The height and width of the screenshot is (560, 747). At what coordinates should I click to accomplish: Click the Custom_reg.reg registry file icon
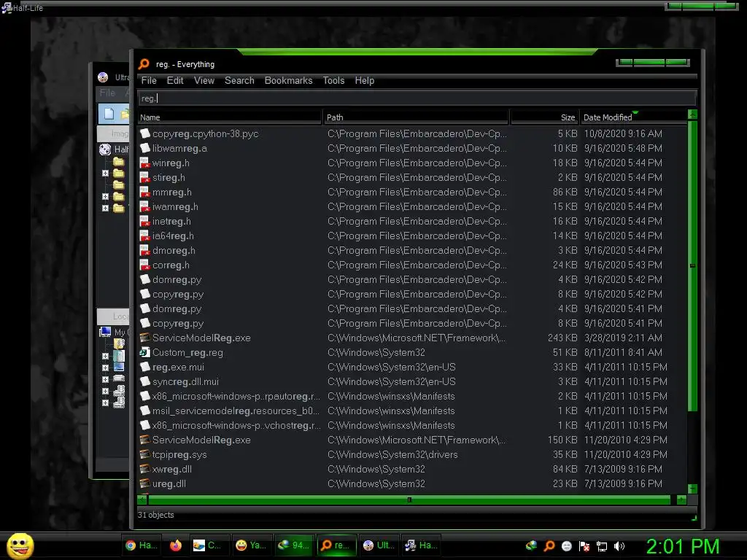[x=145, y=352]
